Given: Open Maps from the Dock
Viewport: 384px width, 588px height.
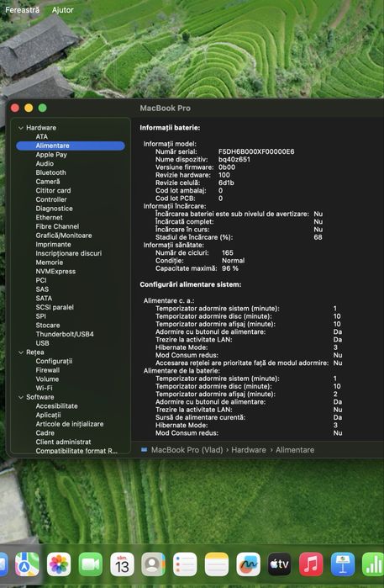Looking at the screenshot, I should pyautogui.click(x=27, y=564).
